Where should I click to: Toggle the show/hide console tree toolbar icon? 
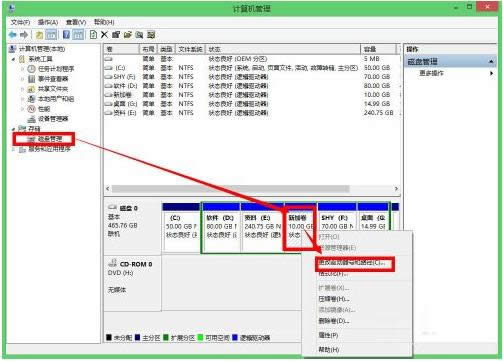tap(51, 34)
